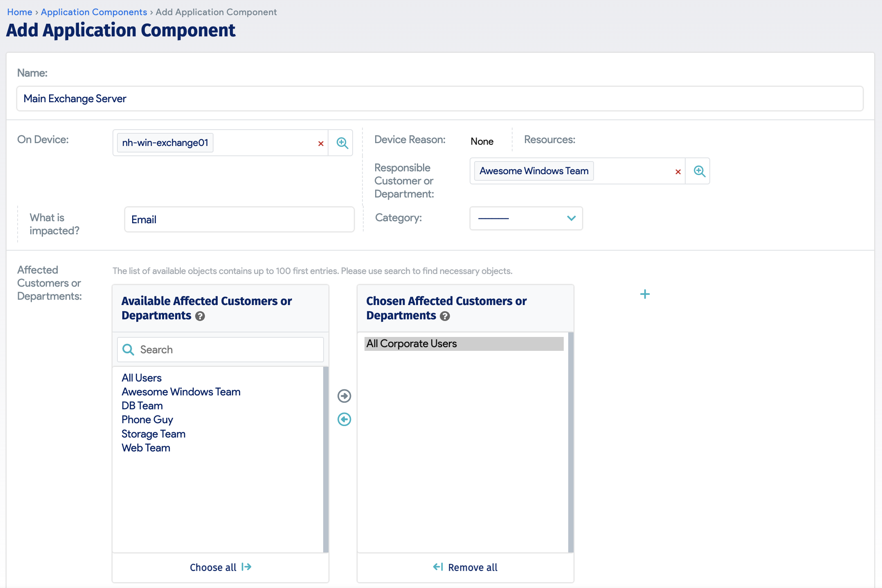Image resolution: width=882 pixels, height=588 pixels.
Task: Open Application Components from the breadcrumb
Action: click(94, 12)
